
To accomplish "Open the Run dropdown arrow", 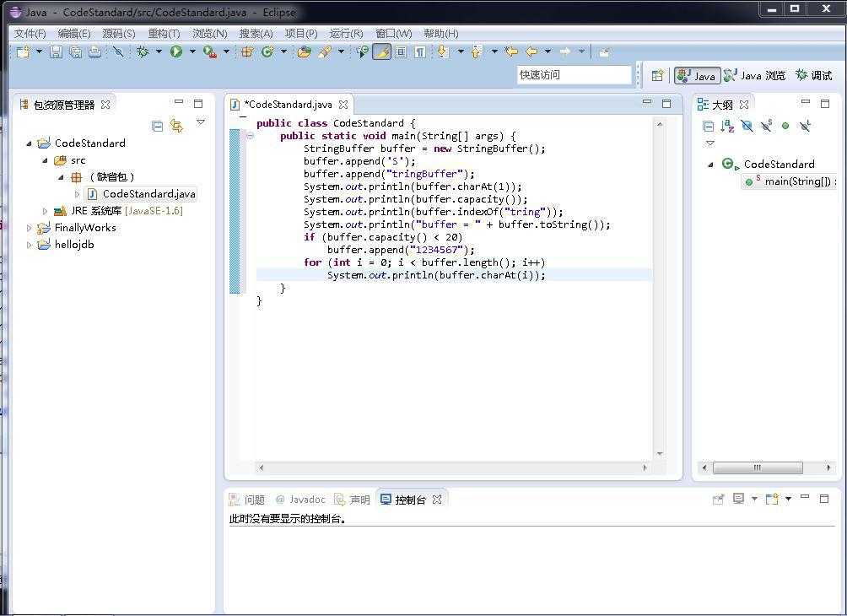I will tap(192, 51).
